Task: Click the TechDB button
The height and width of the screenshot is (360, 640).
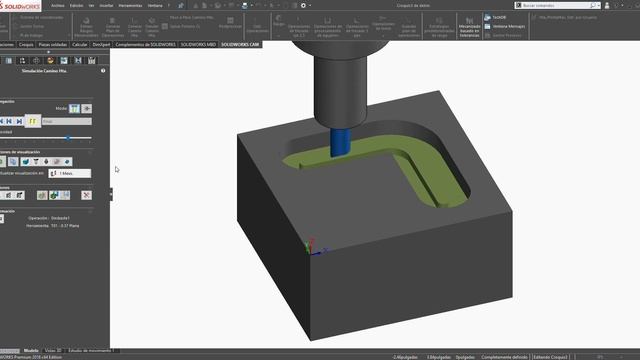Action: [x=495, y=18]
